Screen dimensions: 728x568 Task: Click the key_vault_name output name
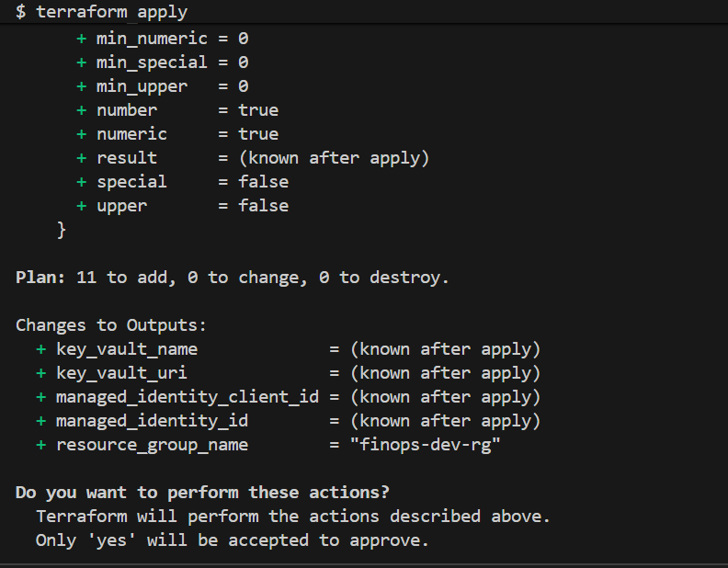(x=127, y=349)
